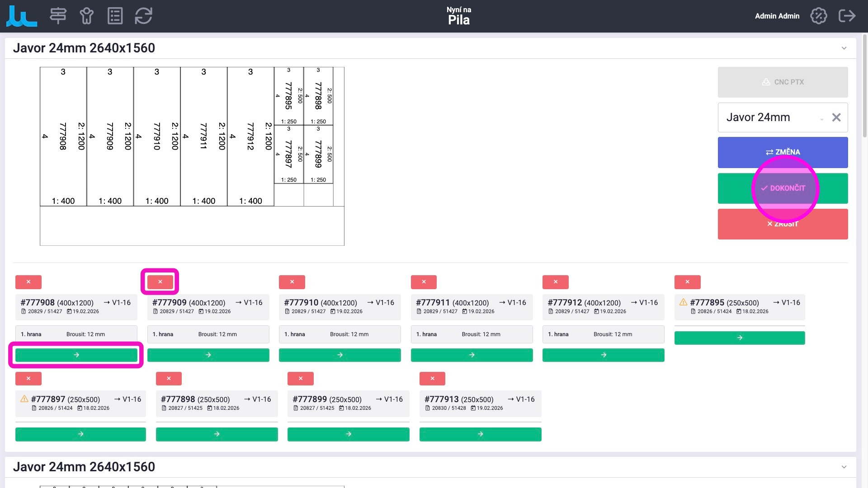Click the refresh arrows icon in header
This screenshot has width=868, height=488.
(143, 16)
